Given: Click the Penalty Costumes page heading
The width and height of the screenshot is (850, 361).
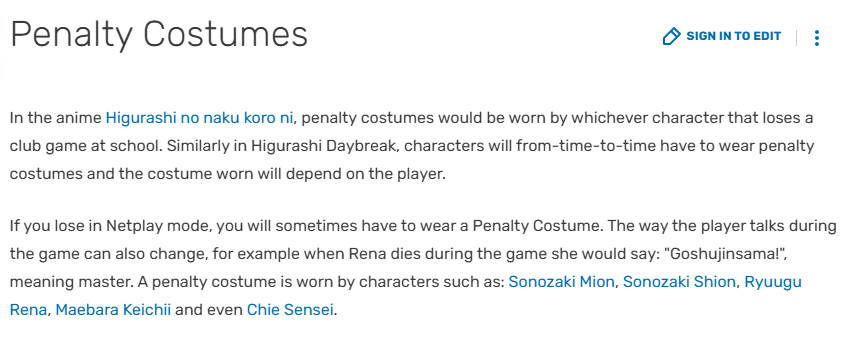Looking at the screenshot, I should [159, 35].
